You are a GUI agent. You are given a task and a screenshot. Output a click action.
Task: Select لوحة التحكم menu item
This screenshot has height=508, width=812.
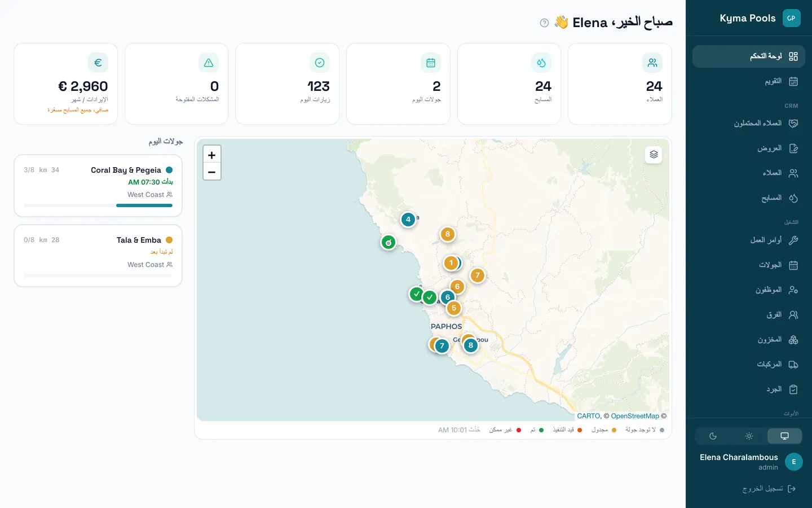click(x=749, y=56)
